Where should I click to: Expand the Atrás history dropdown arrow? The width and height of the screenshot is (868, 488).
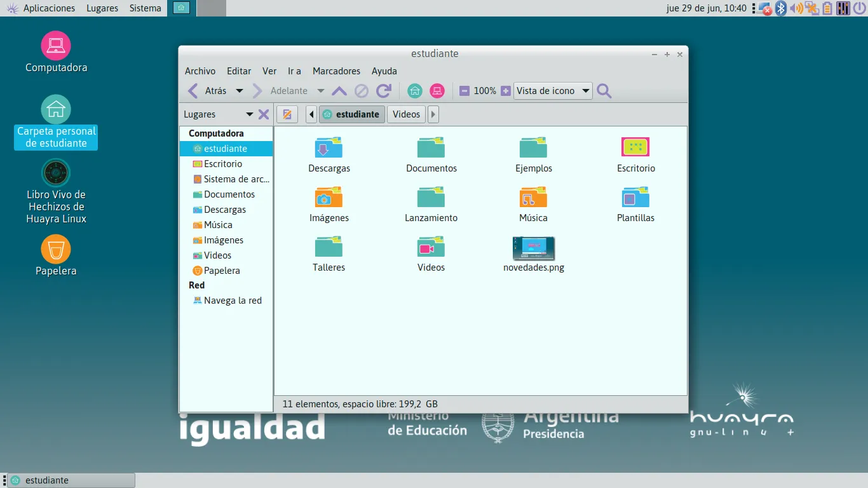[240, 90]
